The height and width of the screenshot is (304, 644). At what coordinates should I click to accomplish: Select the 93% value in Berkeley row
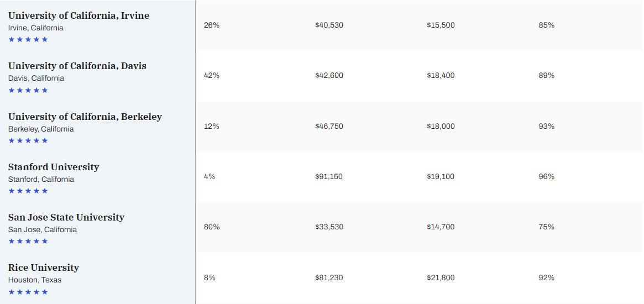pos(546,127)
